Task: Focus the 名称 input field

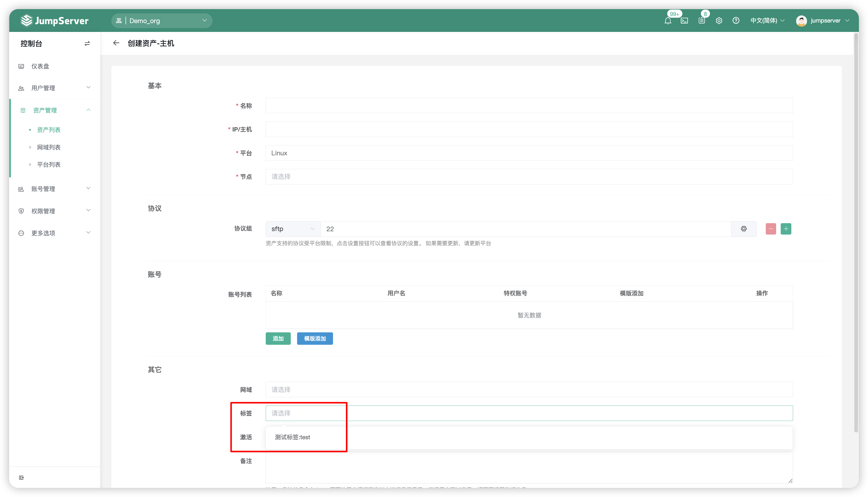Action: pos(529,105)
